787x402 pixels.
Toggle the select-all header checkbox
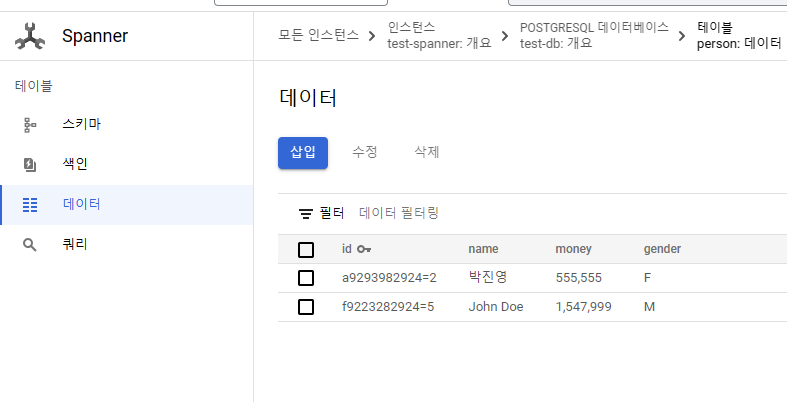(x=306, y=250)
